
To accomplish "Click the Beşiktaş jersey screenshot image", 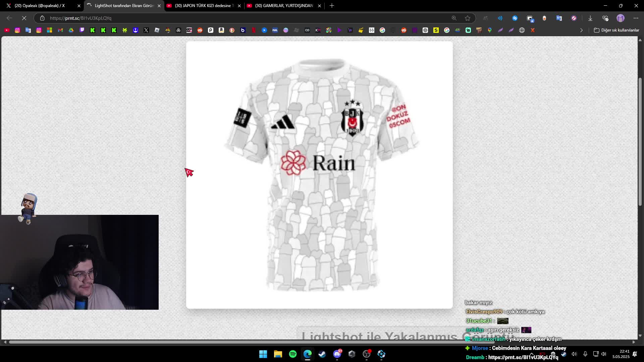I will point(319,175).
